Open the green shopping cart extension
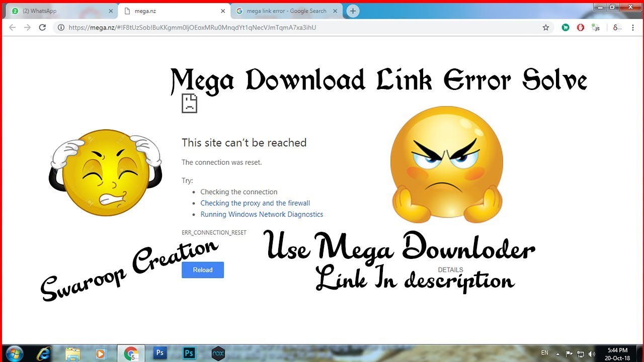 tap(566, 28)
